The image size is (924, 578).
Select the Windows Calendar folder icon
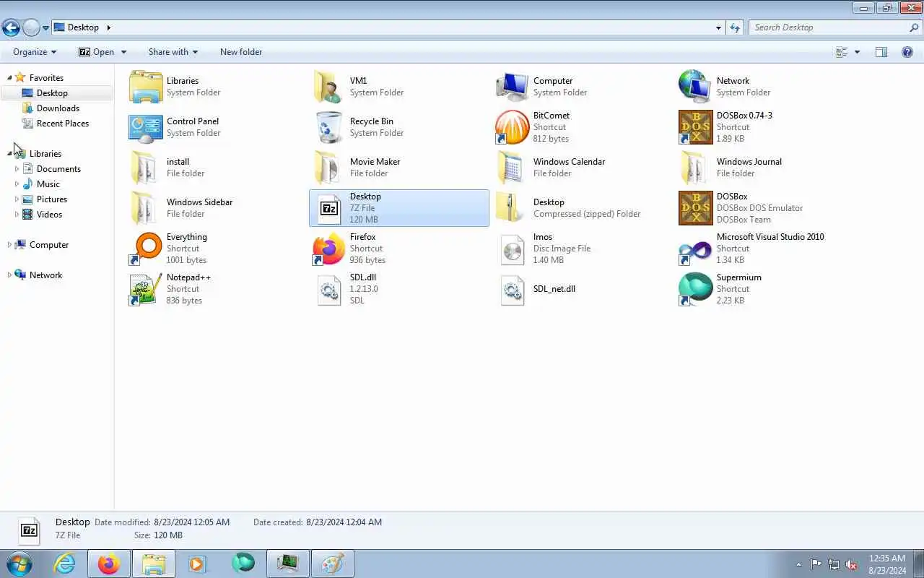[512, 168]
